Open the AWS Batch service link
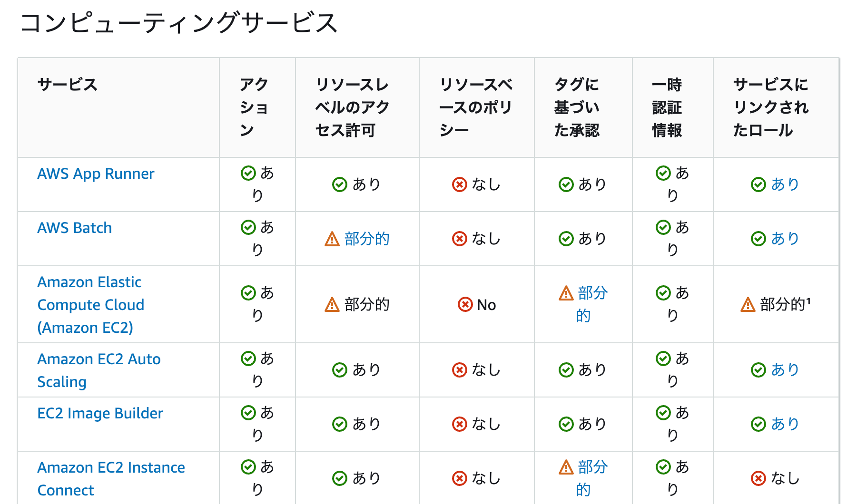 tap(75, 228)
